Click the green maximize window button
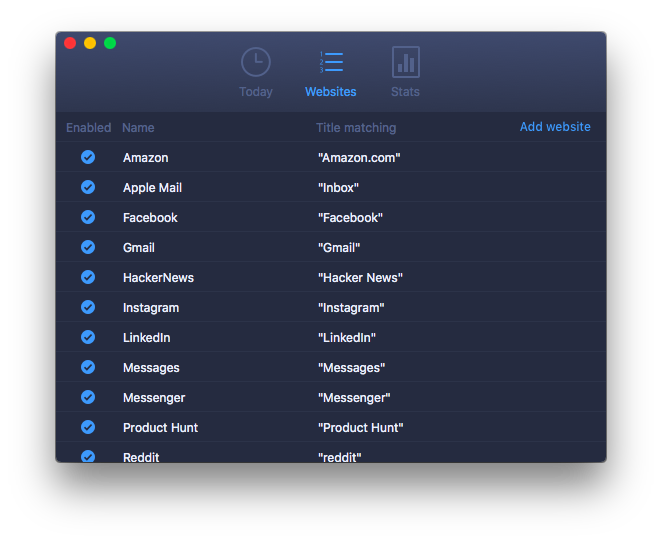Viewport: 662px width, 542px height. (110, 43)
